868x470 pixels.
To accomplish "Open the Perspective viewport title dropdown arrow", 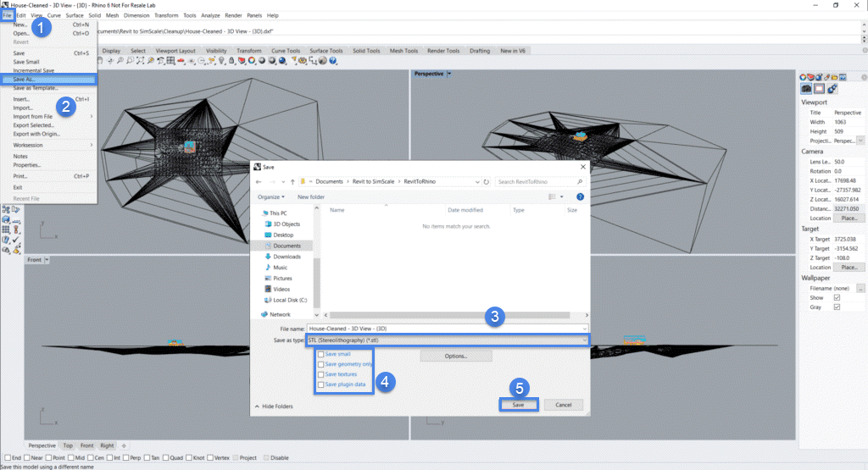I will click(449, 74).
